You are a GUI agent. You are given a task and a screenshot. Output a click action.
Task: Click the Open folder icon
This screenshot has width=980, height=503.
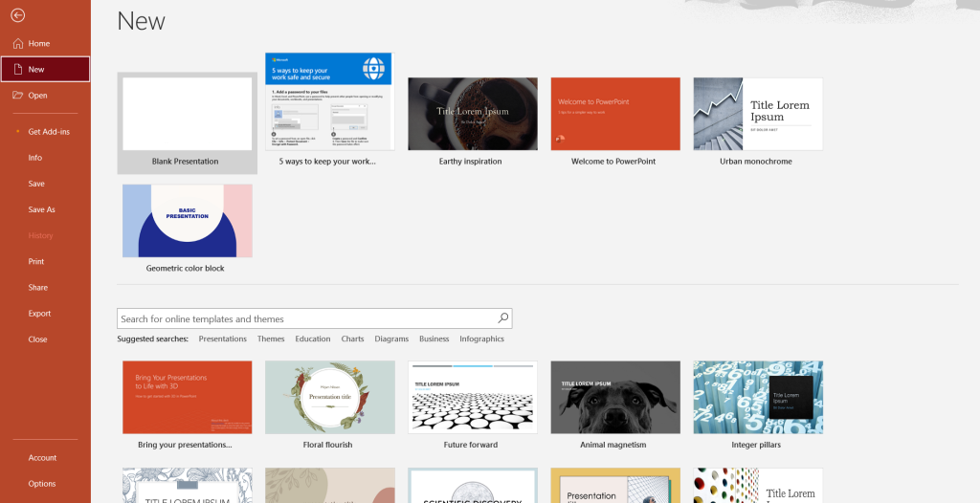(18, 95)
